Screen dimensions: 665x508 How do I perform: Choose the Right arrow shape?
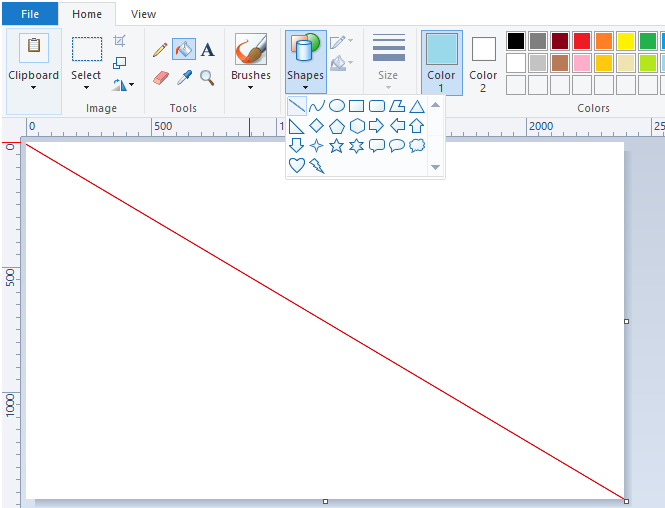[377, 126]
